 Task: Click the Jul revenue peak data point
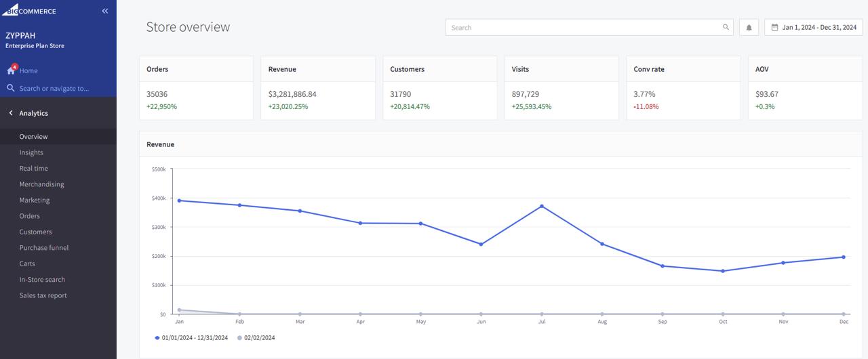click(x=542, y=206)
